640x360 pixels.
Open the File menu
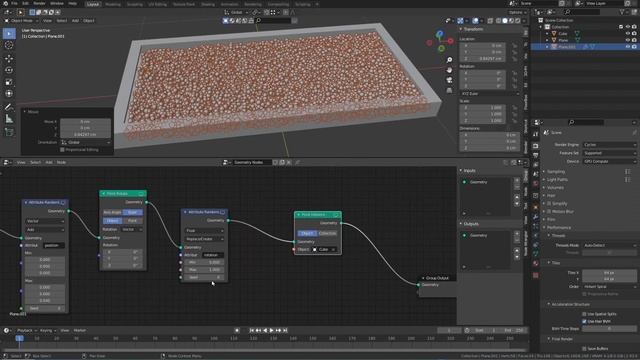coord(14,4)
